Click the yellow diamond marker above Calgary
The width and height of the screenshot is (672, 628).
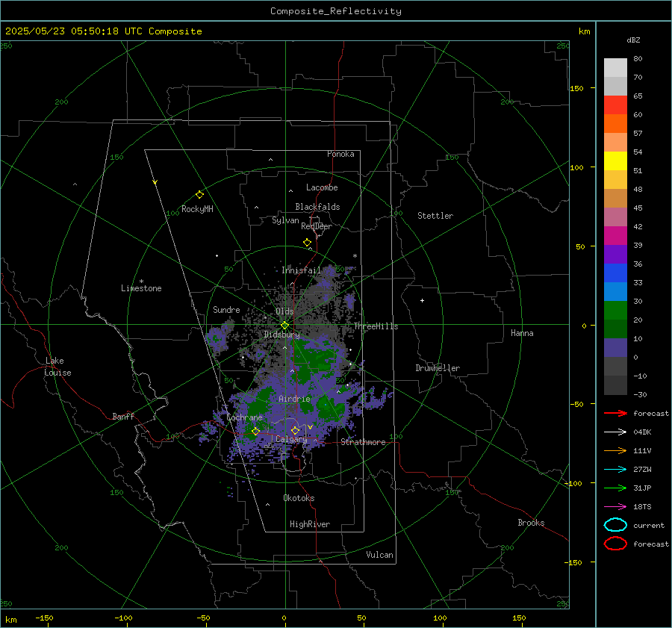[x=295, y=430]
